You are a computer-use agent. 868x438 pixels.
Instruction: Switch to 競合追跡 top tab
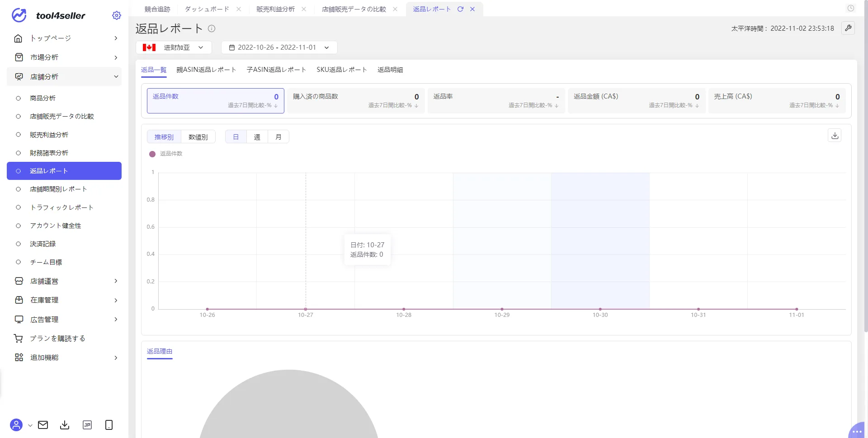[x=157, y=9]
